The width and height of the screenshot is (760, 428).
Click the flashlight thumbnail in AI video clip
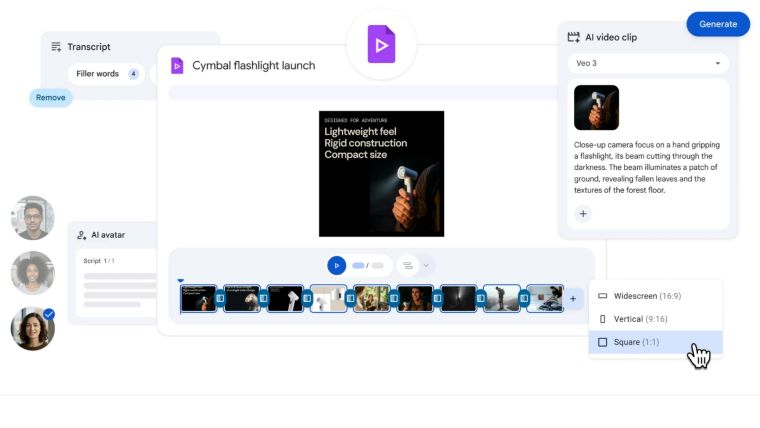(596, 107)
